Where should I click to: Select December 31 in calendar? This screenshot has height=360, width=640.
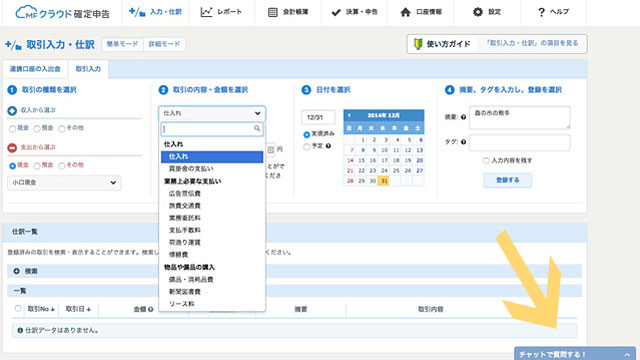tap(384, 181)
